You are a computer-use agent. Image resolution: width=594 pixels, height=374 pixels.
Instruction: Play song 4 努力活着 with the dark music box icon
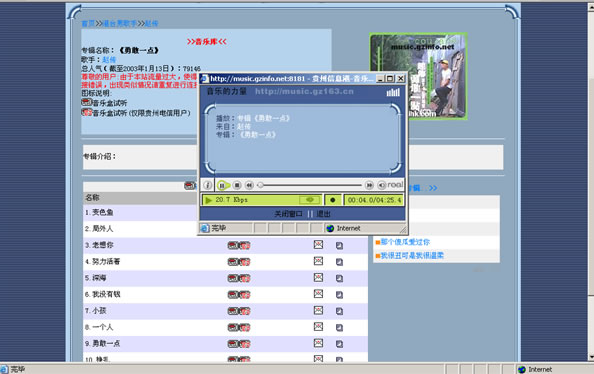233,262
